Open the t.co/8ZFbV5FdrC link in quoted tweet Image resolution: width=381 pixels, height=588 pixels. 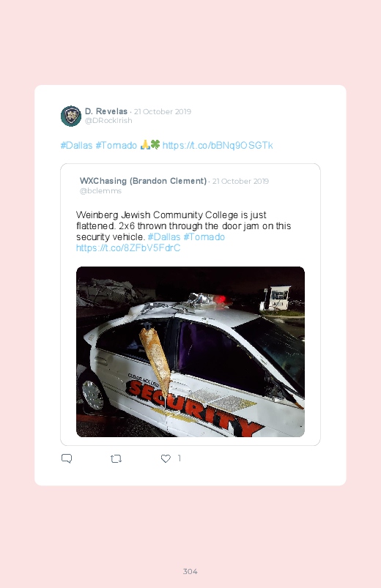[x=128, y=248]
